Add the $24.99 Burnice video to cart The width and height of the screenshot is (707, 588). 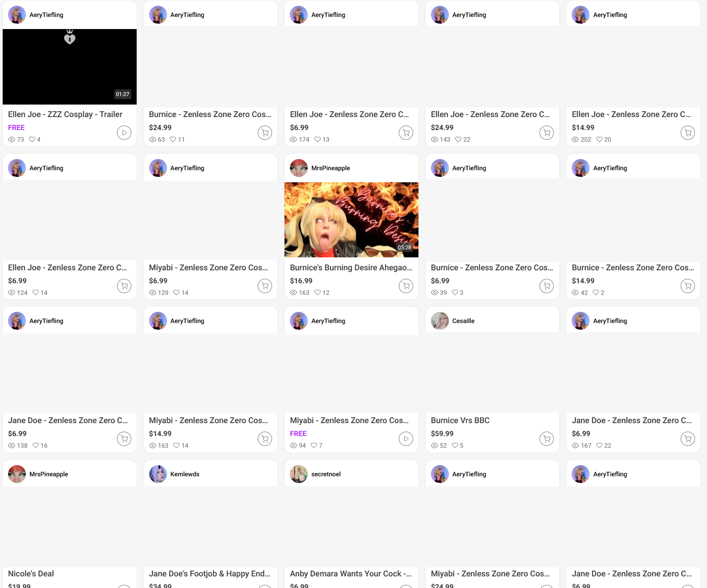click(265, 133)
